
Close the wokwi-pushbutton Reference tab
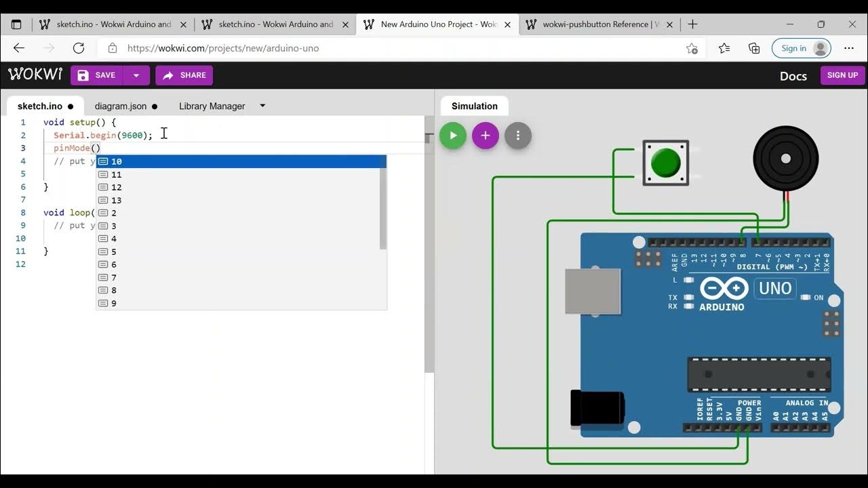tap(670, 24)
